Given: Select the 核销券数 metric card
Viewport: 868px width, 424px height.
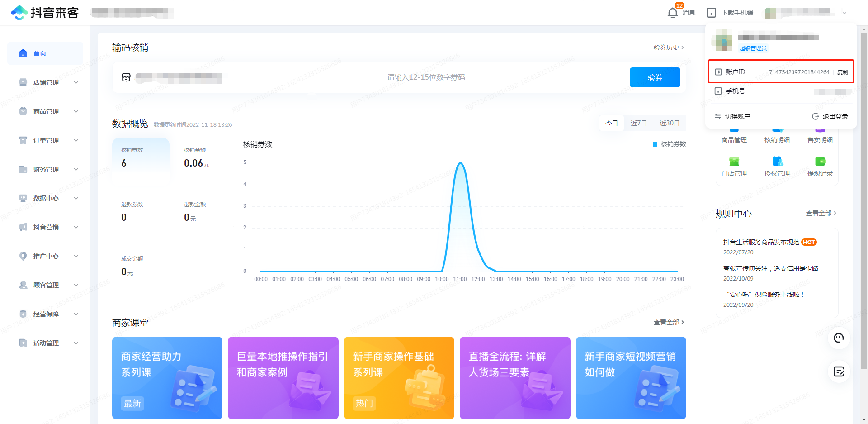Looking at the screenshot, I should 141,158.
